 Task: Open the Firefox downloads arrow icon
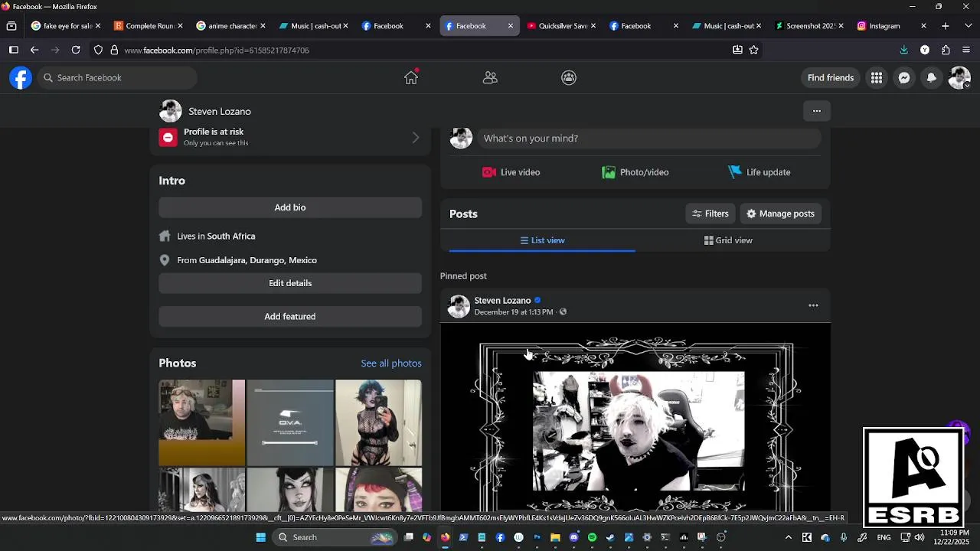(904, 50)
